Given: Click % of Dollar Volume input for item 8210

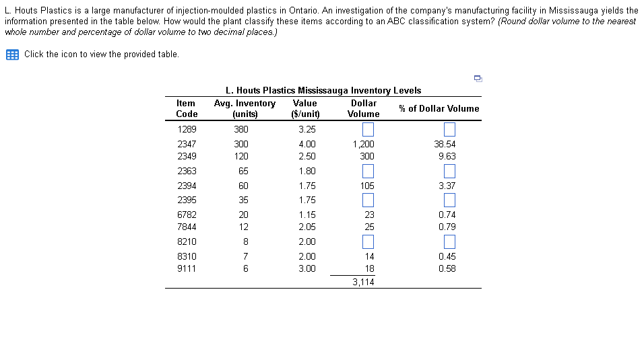Looking at the screenshot, I should (449, 241).
